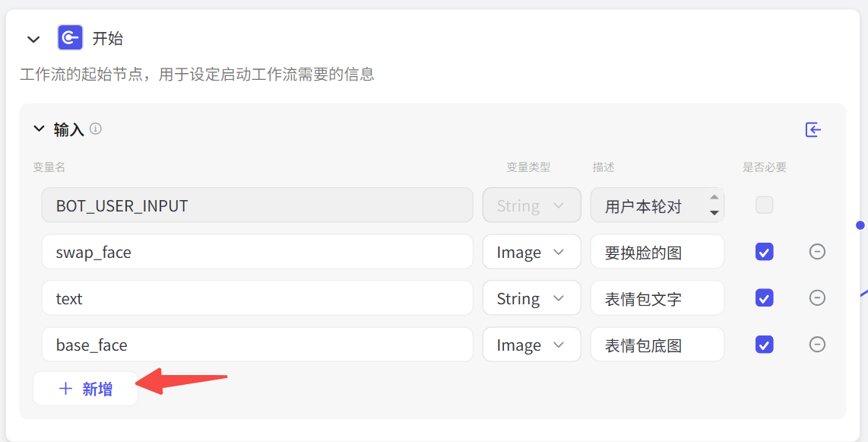
Task: Open the Image type dropdown for swap_face
Action: (531, 252)
